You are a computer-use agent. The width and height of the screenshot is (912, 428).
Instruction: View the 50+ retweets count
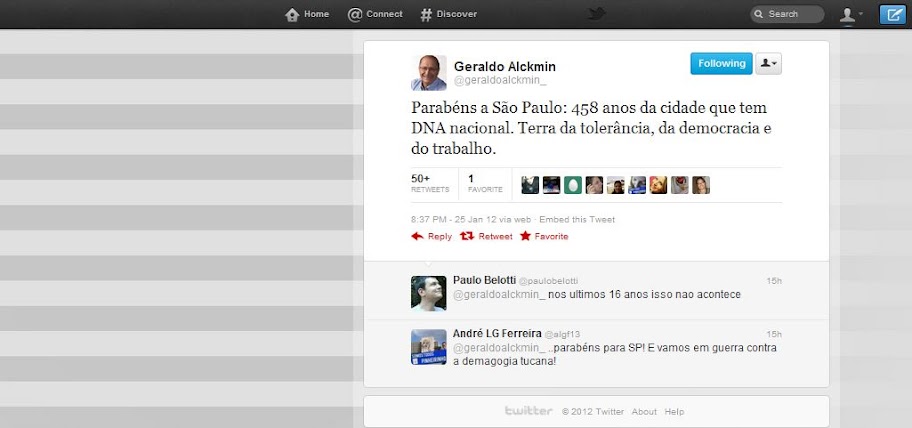click(x=430, y=183)
